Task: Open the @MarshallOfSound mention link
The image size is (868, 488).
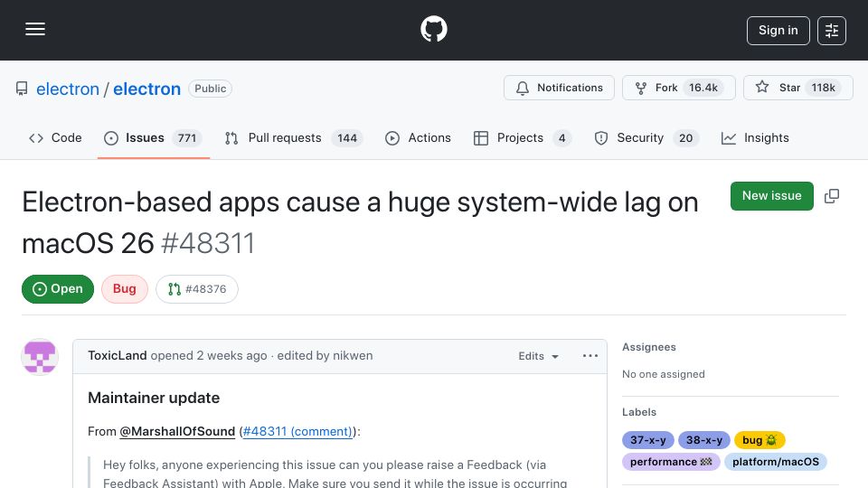Action: (177, 432)
